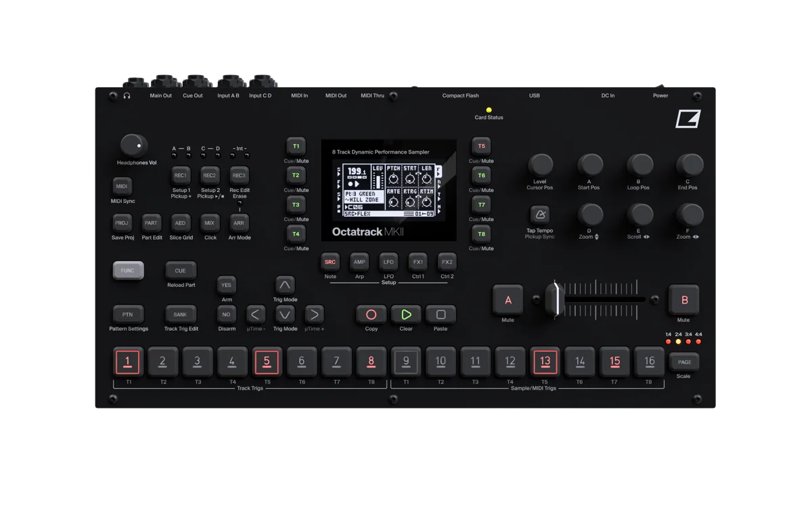The width and height of the screenshot is (812, 512).
Task: Click the Level Cursor Pos knob
Action: tap(540, 164)
